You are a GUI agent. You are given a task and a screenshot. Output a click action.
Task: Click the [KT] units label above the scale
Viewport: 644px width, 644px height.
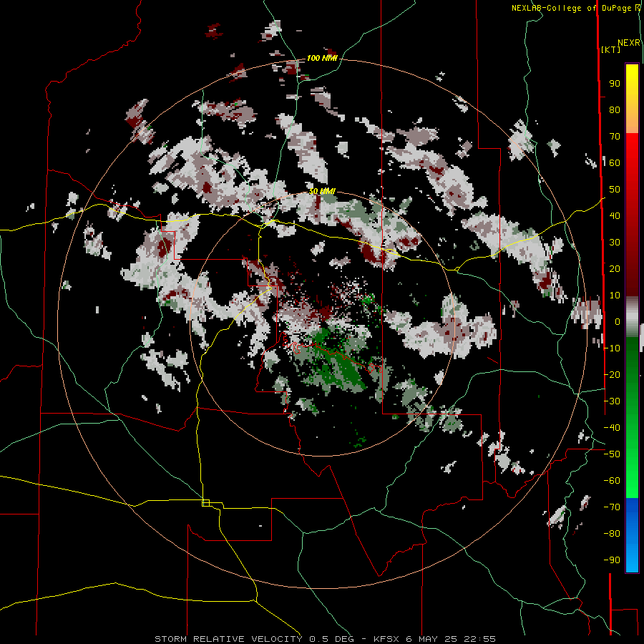[x=610, y=49]
